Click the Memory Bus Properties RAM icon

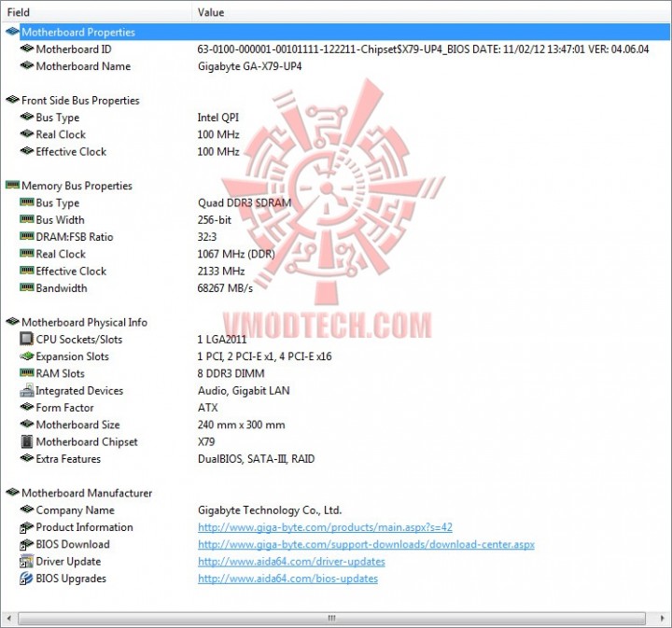point(12,185)
